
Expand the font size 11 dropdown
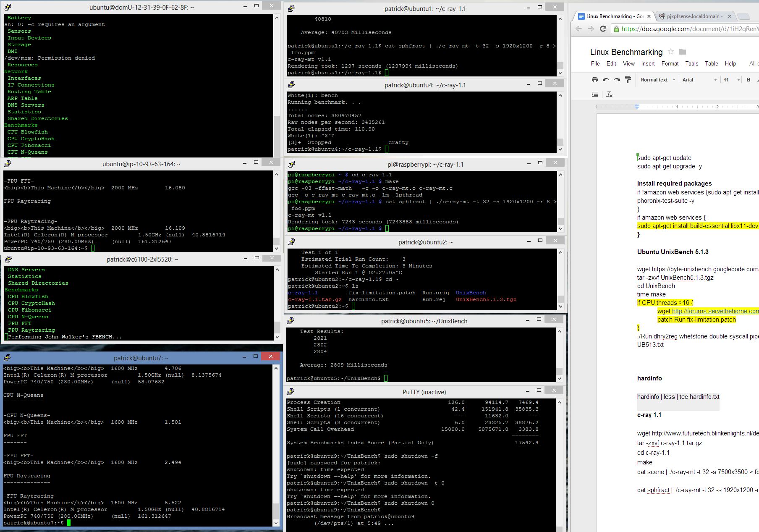731,80
